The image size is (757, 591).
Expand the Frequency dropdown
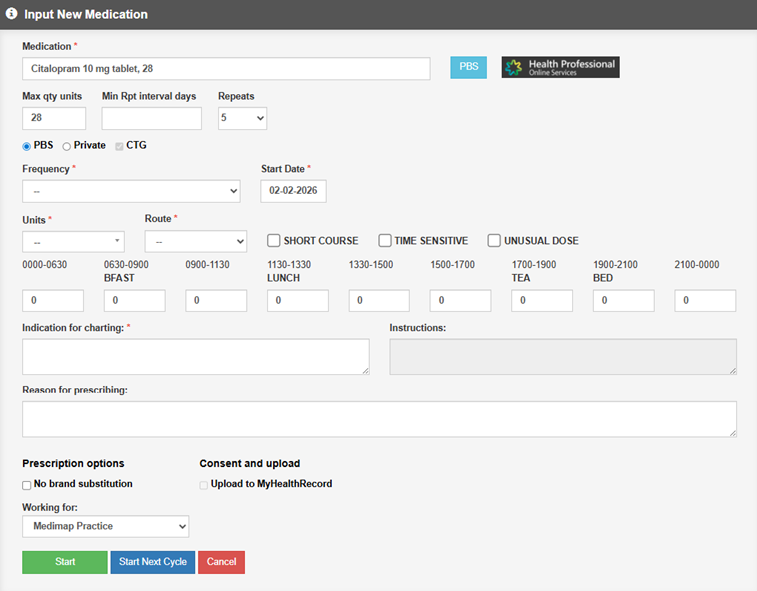(x=131, y=191)
